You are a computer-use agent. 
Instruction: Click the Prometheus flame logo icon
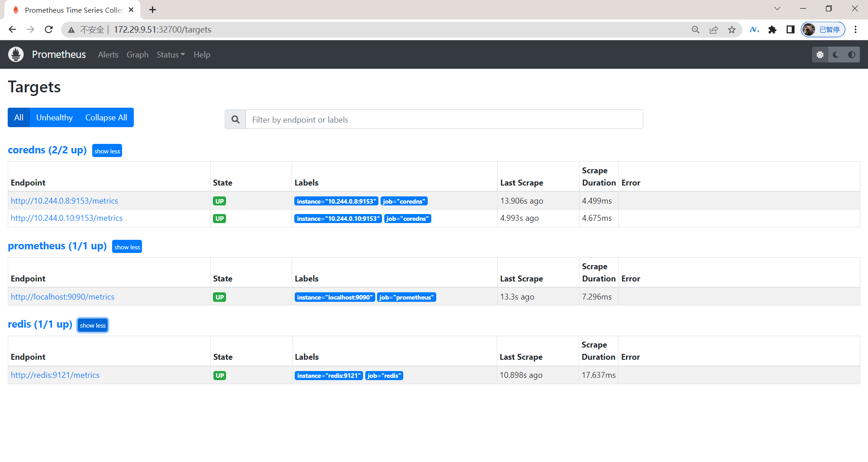16,54
